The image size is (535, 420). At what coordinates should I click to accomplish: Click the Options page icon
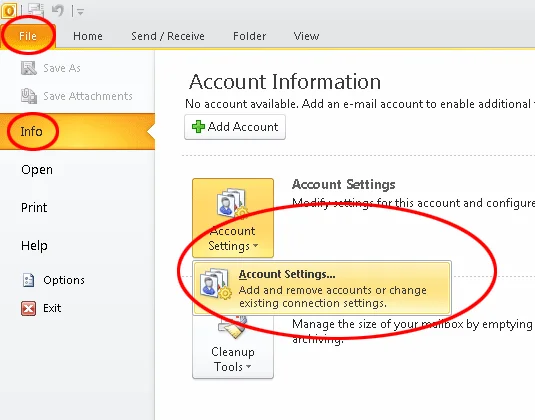coord(28,280)
